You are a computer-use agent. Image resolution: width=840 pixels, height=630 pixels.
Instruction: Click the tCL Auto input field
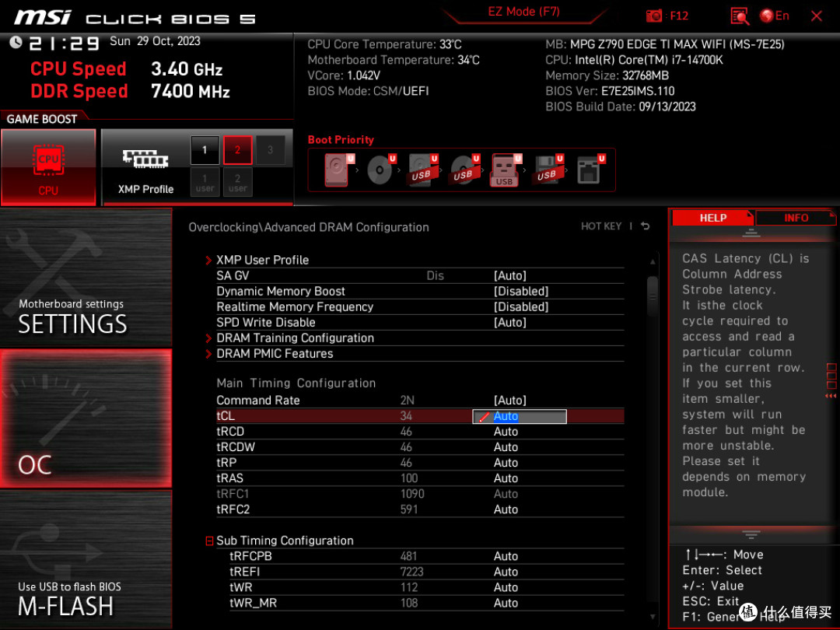[x=519, y=416]
